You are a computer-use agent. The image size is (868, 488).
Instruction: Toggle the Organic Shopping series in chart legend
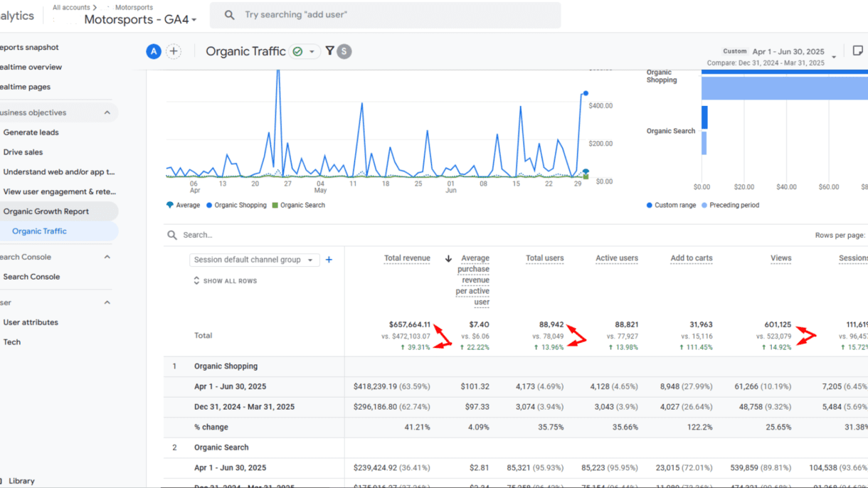pyautogui.click(x=236, y=205)
